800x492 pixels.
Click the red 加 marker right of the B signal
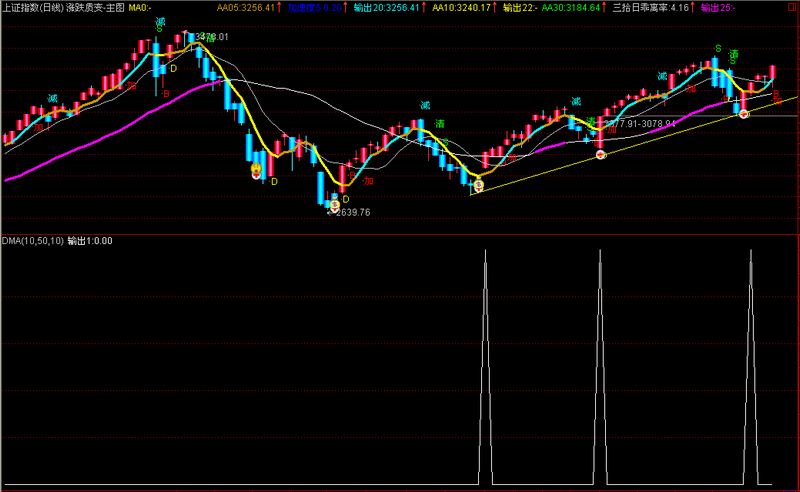point(368,181)
